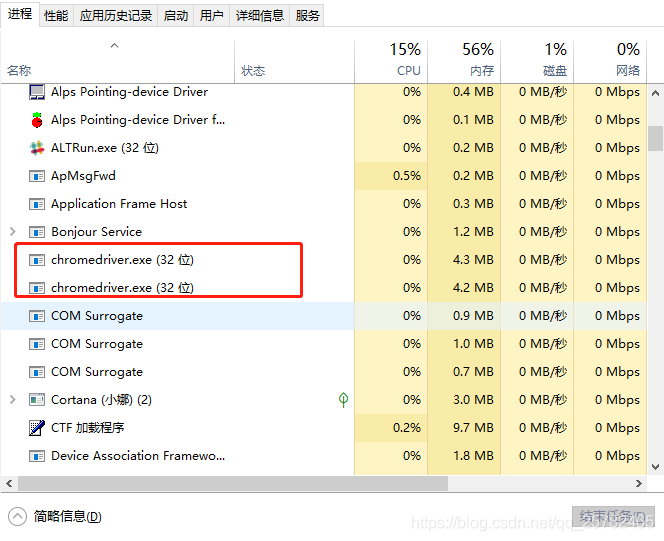664x541 pixels.
Task: Select the ALTRun.exe (32 位) process
Action: [105, 148]
